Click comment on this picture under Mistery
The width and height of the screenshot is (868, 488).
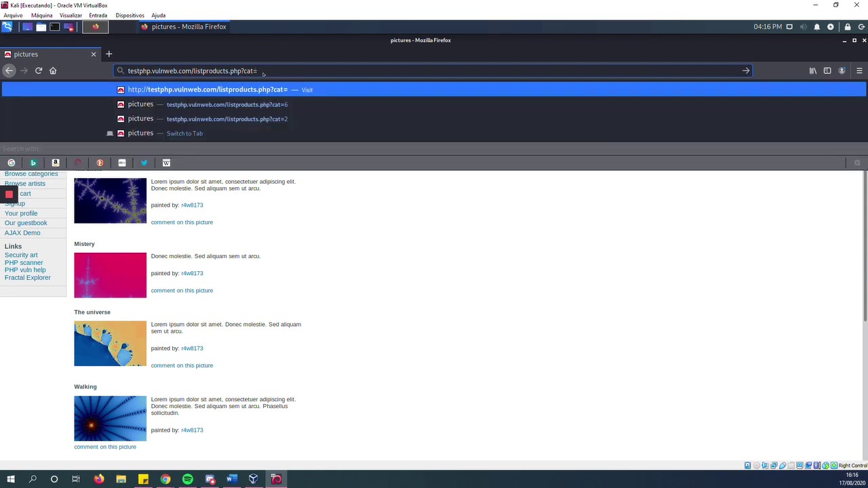tap(182, 290)
